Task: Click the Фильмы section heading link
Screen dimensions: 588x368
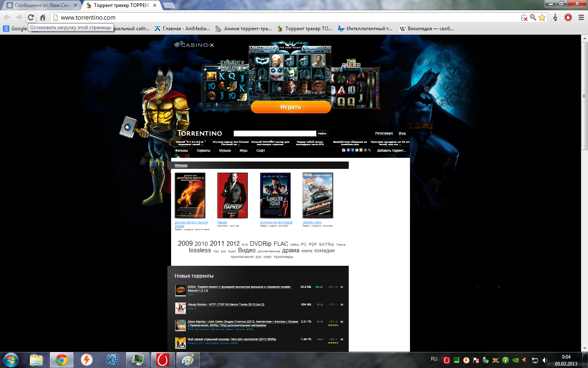Action: 181,165
